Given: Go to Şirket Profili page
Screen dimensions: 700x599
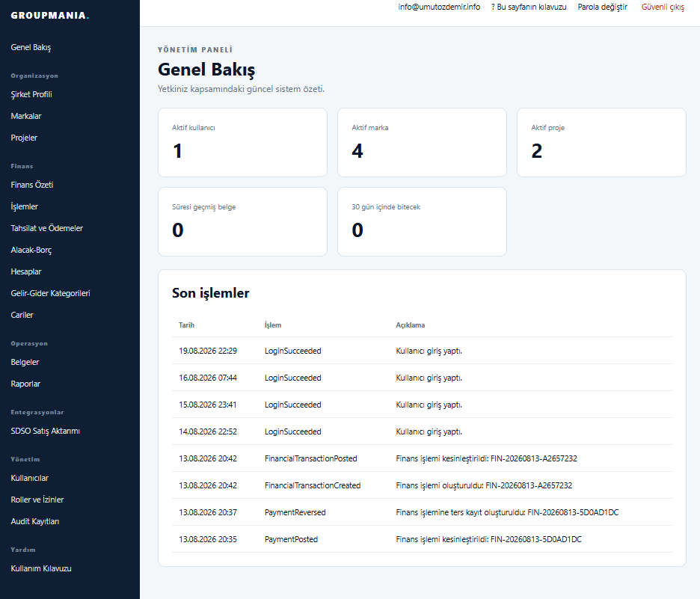Looking at the screenshot, I should click(31, 94).
